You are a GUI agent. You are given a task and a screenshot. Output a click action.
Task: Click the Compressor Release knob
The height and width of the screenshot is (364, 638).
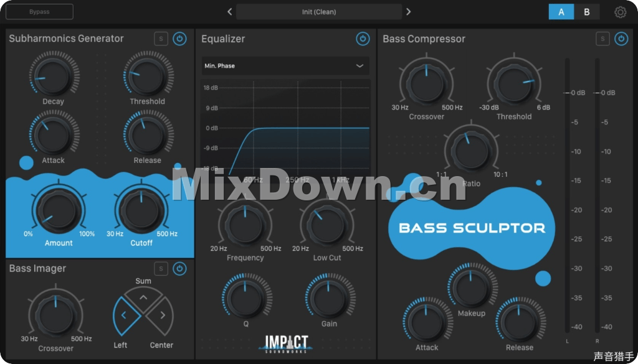pyautogui.click(x=519, y=322)
